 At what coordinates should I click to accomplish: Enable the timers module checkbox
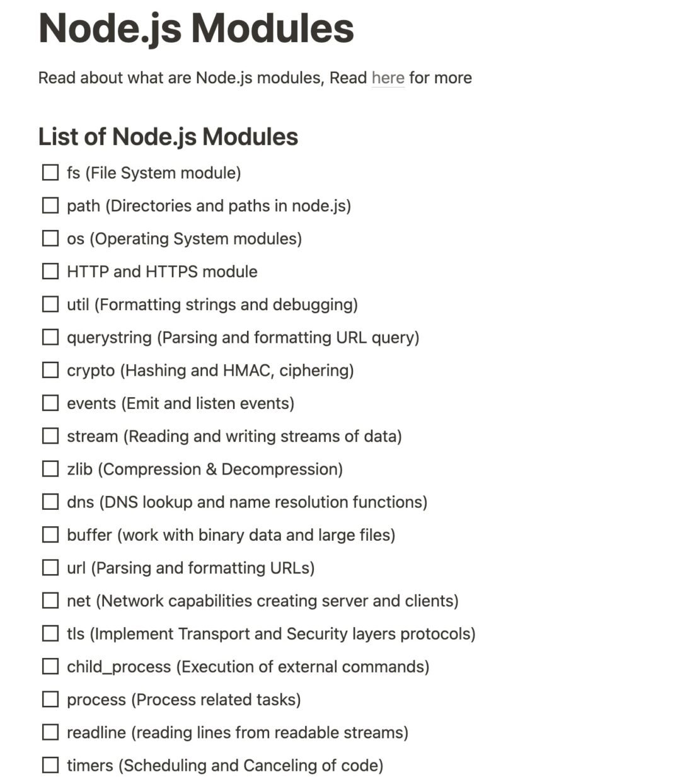50,764
